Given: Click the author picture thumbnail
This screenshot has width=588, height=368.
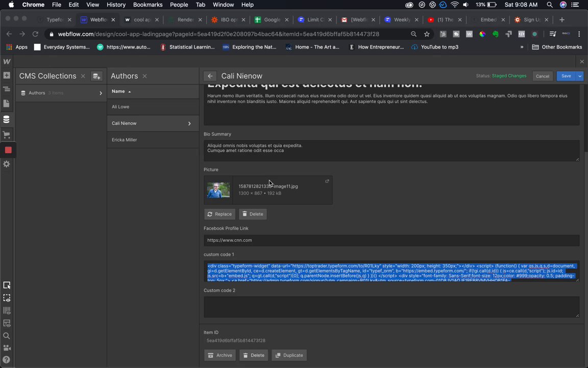Looking at the screenshot, I should (x=218, y=190).
